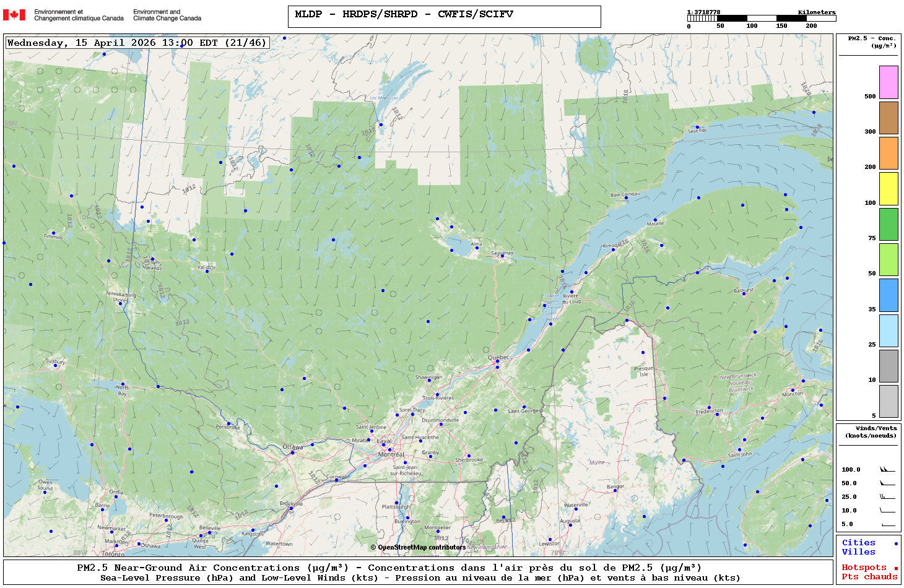Click the kilometers scale bar
The image size is (904, 588).
click(761, 19)
